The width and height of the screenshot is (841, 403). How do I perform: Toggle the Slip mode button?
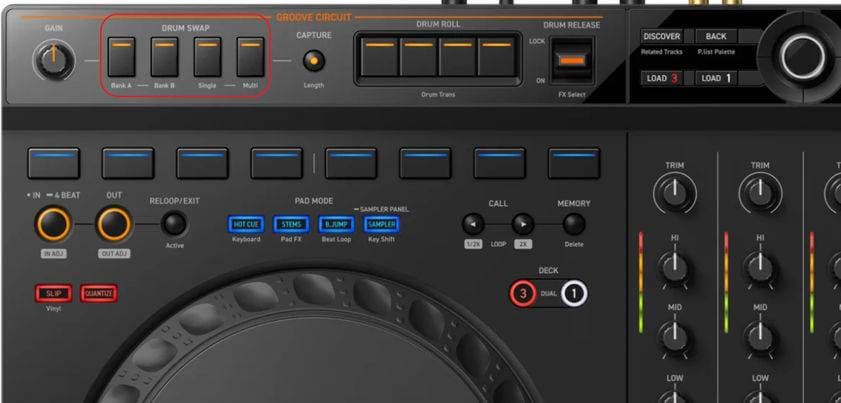52,293
